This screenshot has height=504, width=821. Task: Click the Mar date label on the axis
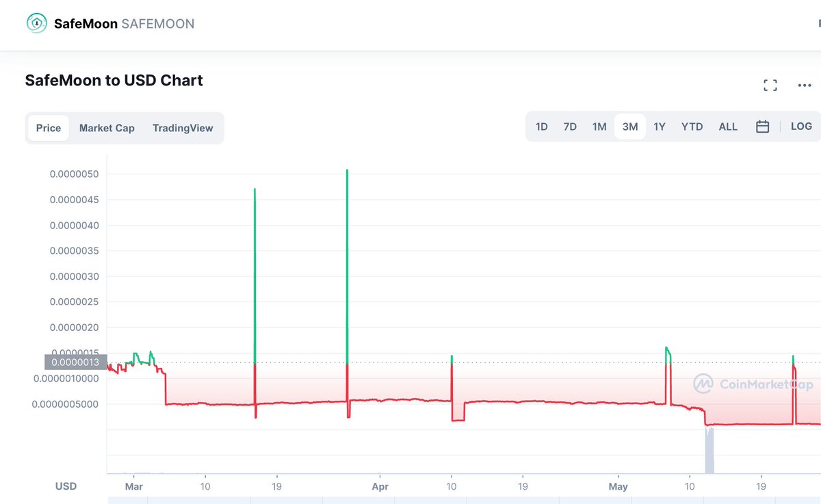[x=134, y=487]
